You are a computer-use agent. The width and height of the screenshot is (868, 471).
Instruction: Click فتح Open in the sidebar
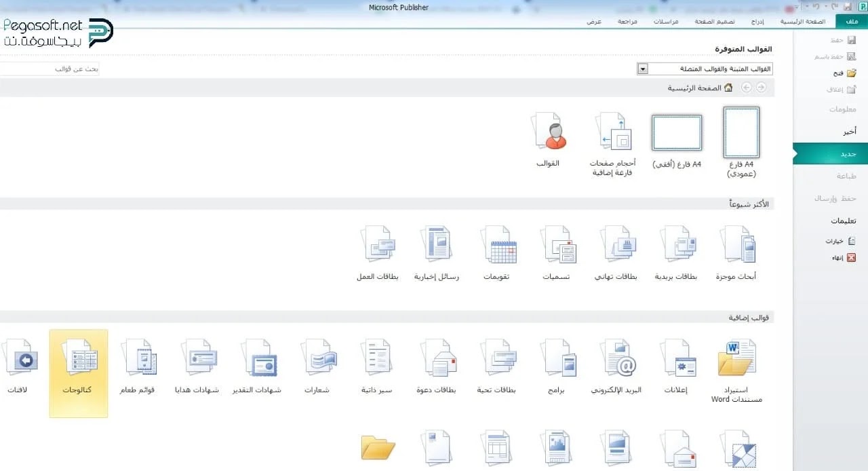845,73
